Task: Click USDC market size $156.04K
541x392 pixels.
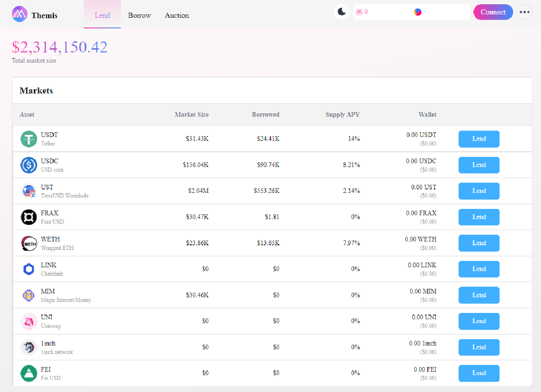Action: [196, 165]
